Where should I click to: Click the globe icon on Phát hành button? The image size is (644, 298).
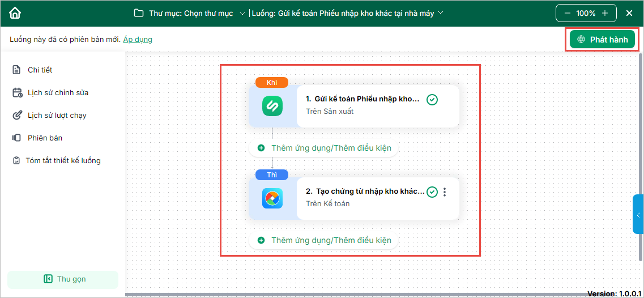[x=581, y=40]
